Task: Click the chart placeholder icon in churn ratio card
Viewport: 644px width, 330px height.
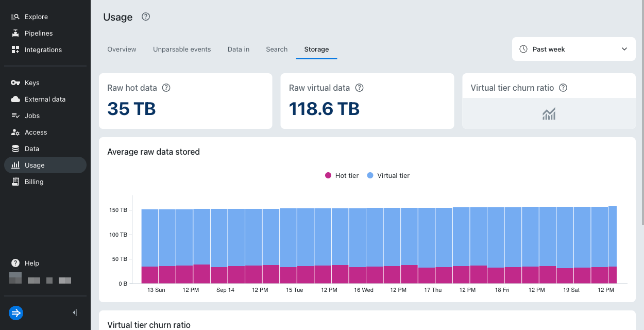Action: click(549, 114)
